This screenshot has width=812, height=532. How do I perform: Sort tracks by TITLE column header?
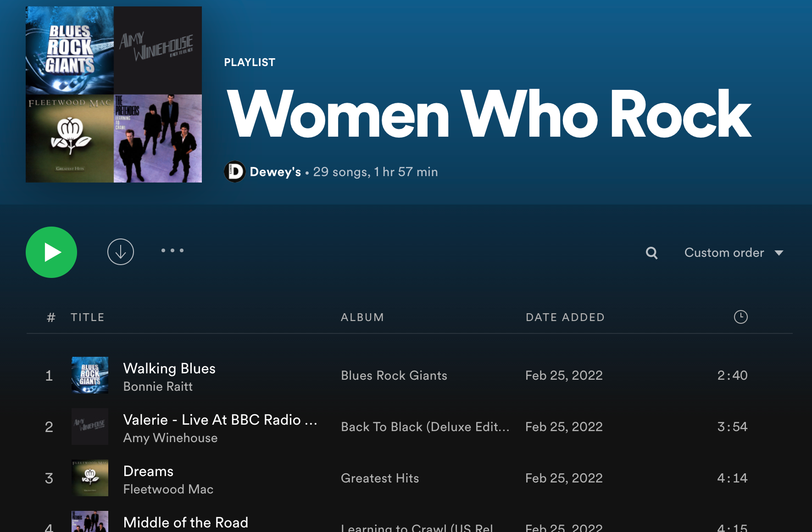[x=87, y=317]
